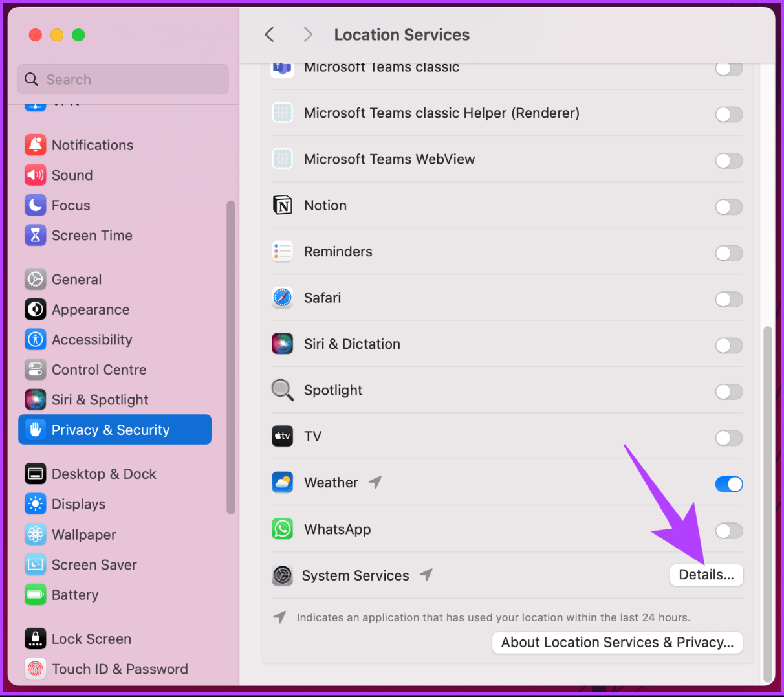Click the WhatsApp app icon
This screenshot has width=784, height=697.
tap(283, 529)
